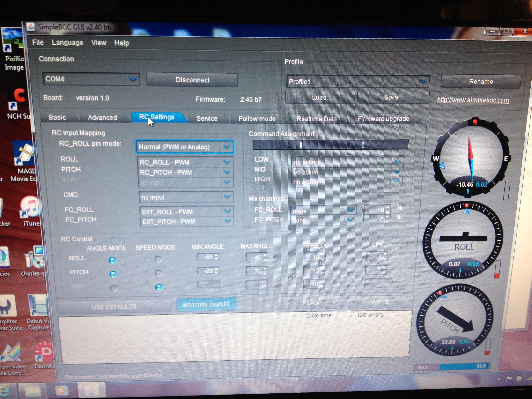The width and height of the screenshot is (532, 399).
Task: Switch to the Advanced tab
Action: click(x=103, y=118)
